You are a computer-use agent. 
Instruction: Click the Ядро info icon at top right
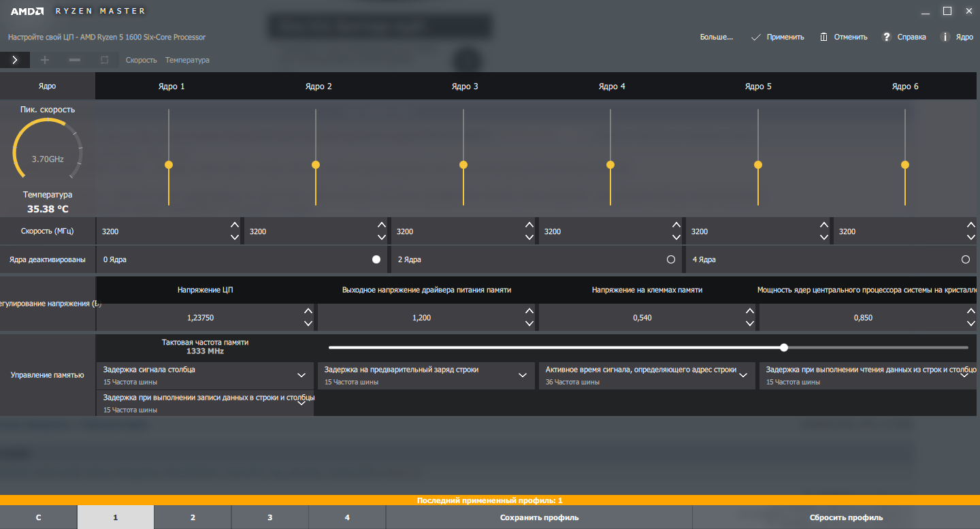tap(945, 37)
